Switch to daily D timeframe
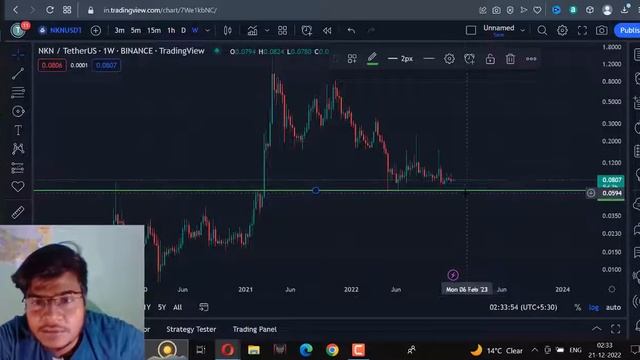The height and width of the screenshot is (360, 640). tap(183, 30)
